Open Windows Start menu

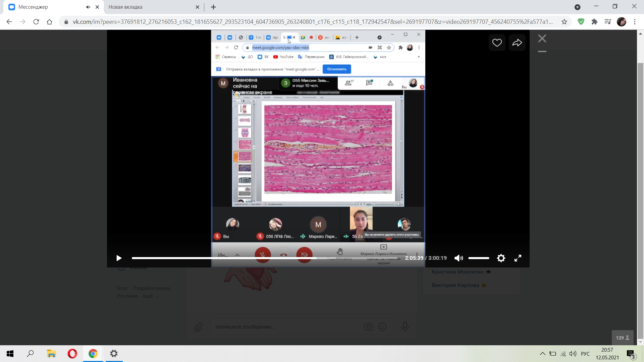pyautogui.click(x=10, y=354)
